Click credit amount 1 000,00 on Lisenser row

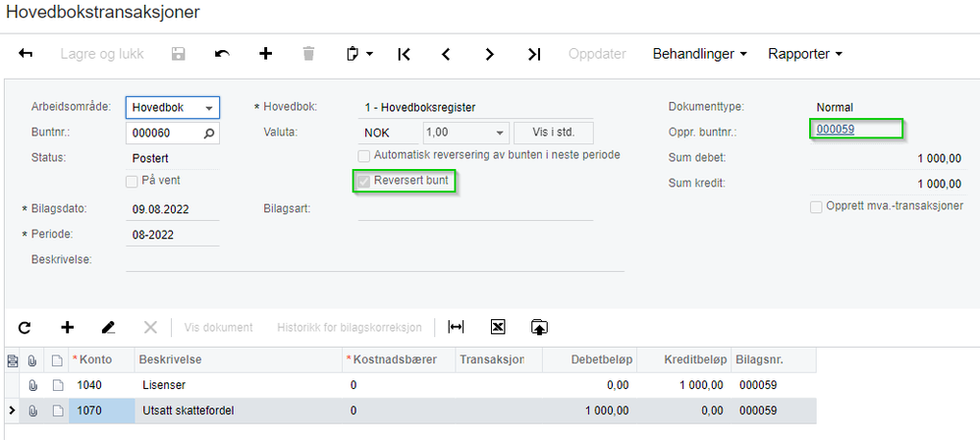[x=685, y=386]
